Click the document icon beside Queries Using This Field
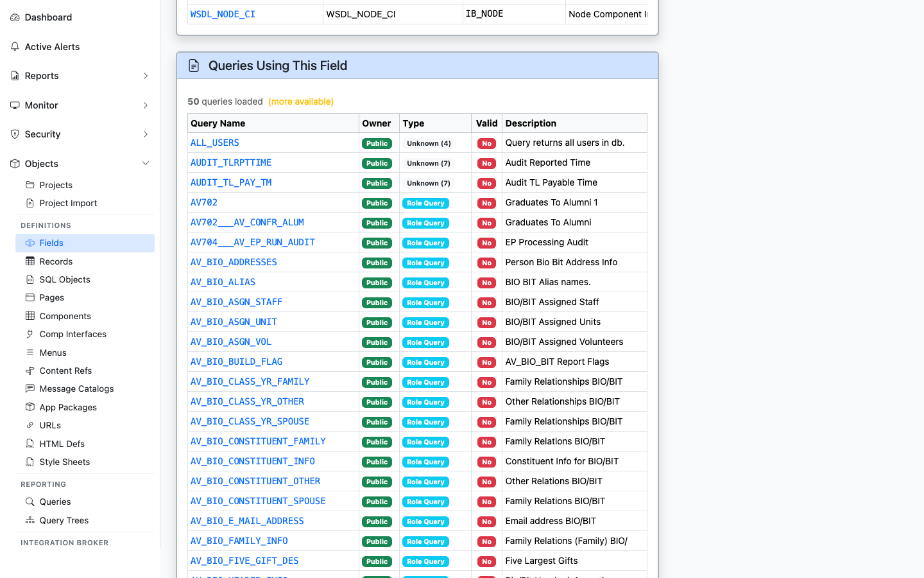Image resolution: width=924 pixels, height=578 pixels. pos(194,66)
